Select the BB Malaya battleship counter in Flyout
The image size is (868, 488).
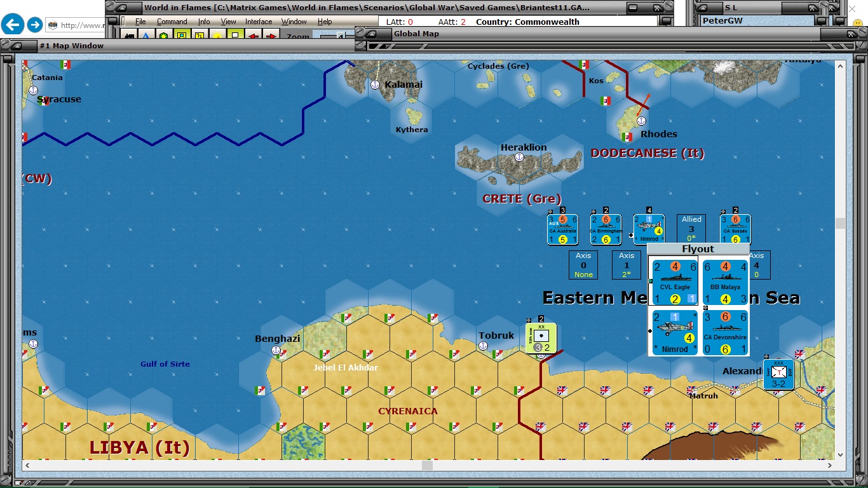tap(724, 282)
